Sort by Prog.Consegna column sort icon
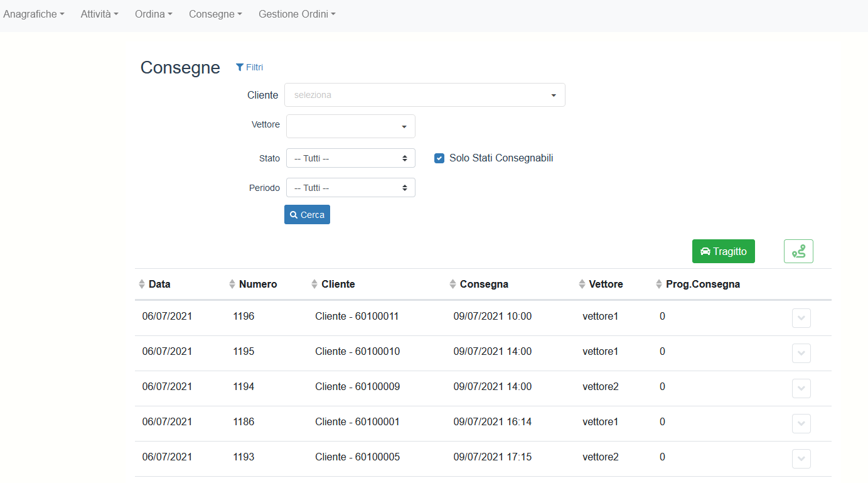This screenshot has height=483, width=868. point(659,285)
